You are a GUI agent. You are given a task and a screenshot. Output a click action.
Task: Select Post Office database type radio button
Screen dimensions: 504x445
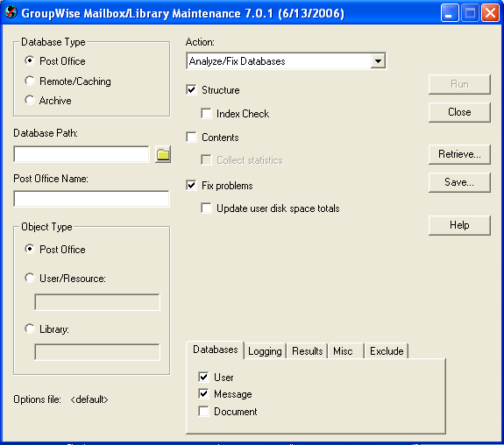point(30,60)
